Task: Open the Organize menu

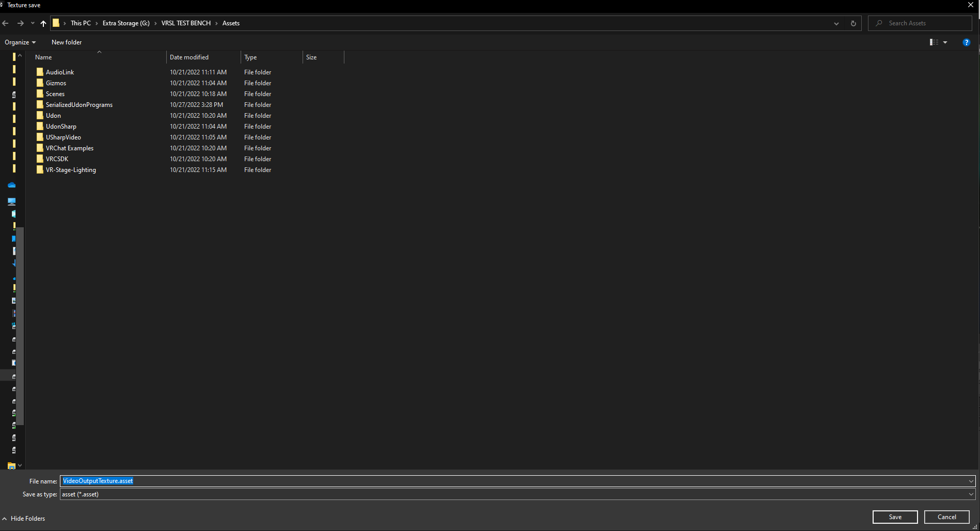Action: [x=20, y=42]
